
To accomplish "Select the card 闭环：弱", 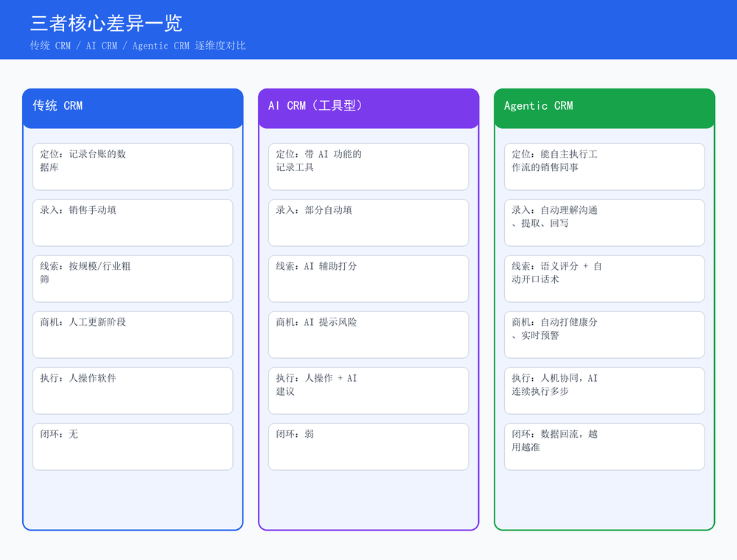I will tap(368, 447).
